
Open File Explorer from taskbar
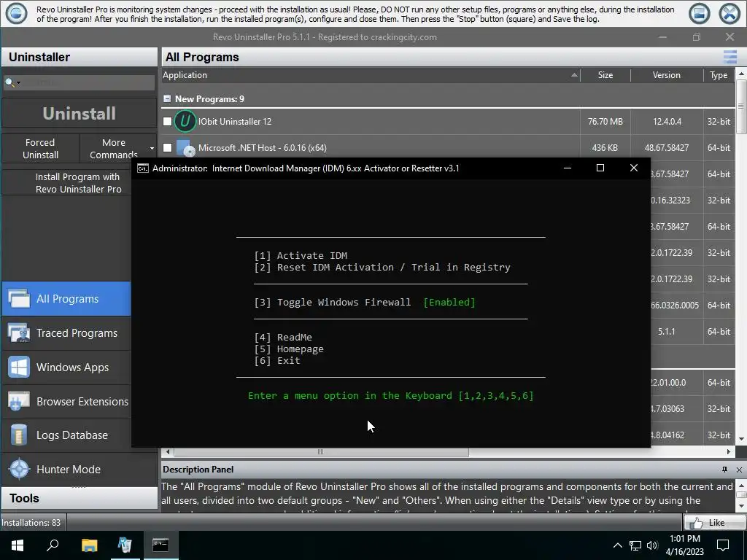(89, 545)
